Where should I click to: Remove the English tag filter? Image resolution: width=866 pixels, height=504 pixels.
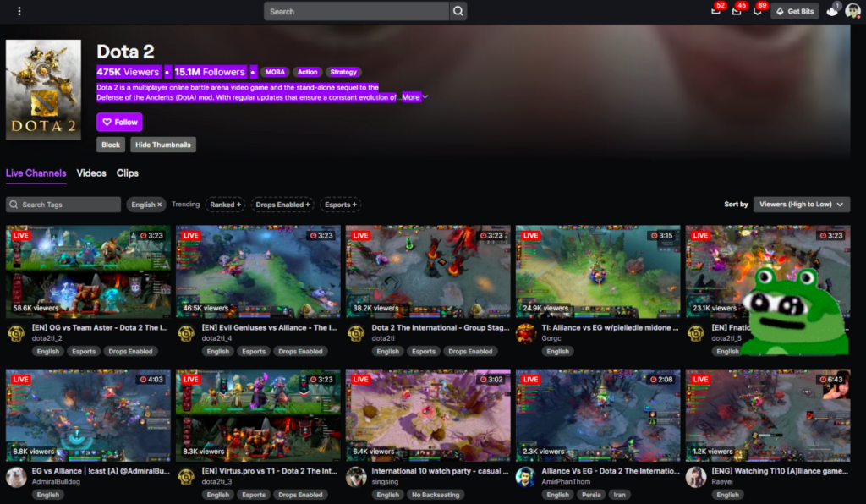pos(159,205)
